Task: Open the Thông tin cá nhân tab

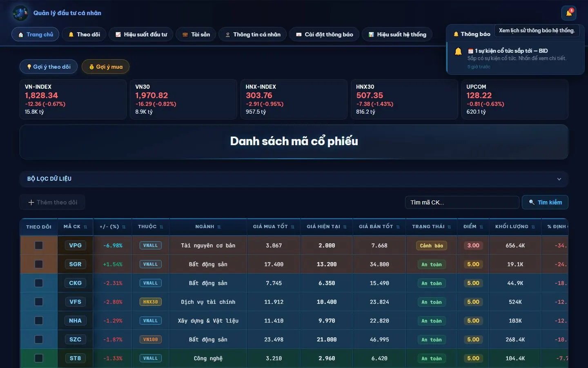Action: coord(253,34)
